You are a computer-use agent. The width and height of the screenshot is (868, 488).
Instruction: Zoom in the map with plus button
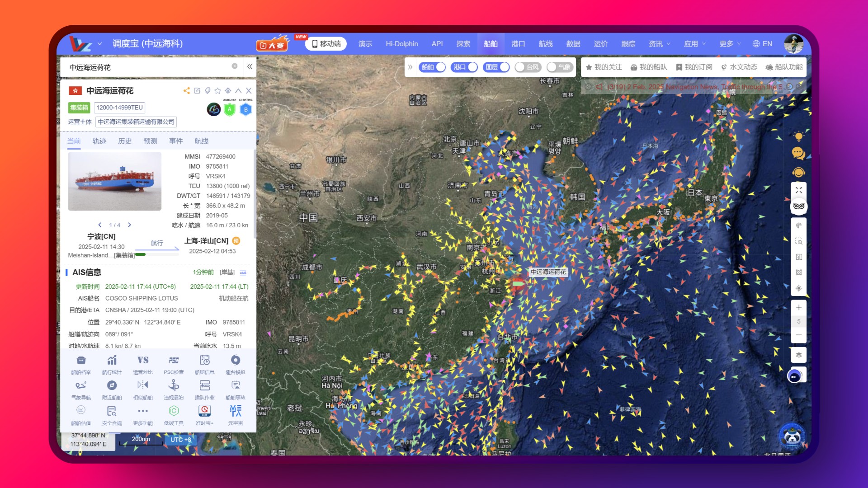point(799,307)
